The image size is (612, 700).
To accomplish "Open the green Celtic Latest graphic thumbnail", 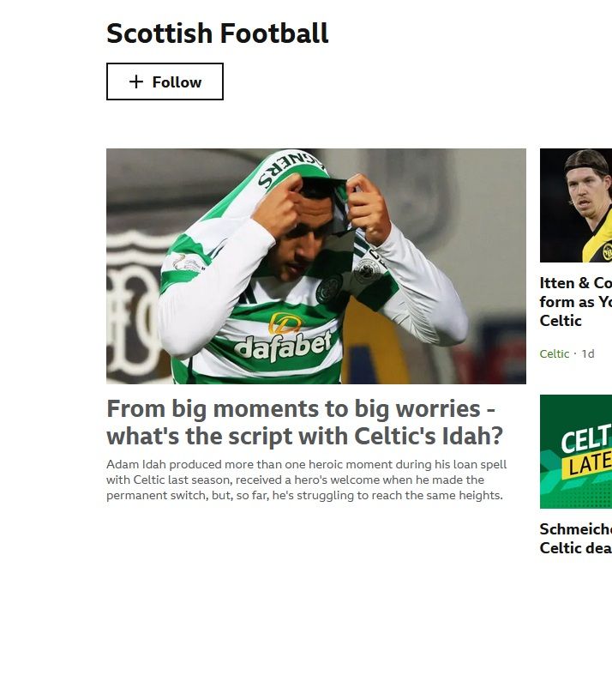I will 576,451.
